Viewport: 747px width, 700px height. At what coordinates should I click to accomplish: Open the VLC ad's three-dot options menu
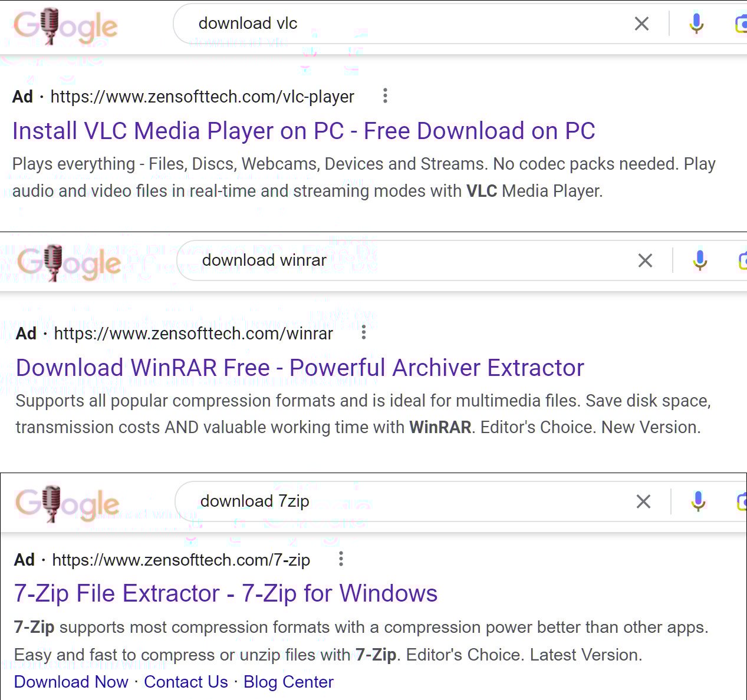coord(385,95)
